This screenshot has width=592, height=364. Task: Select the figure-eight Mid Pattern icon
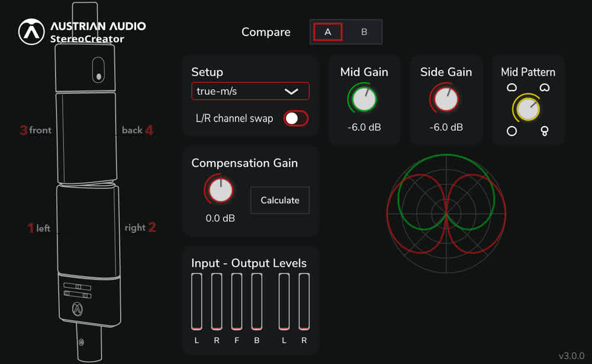(x=545, y=131)
